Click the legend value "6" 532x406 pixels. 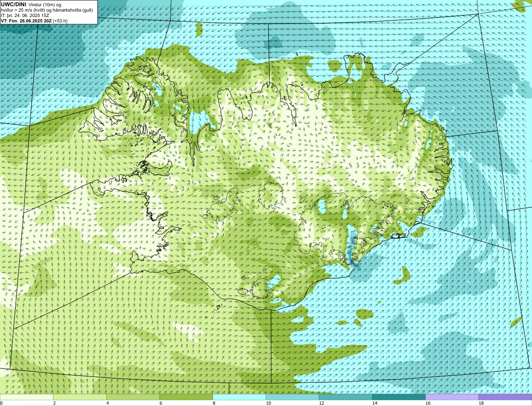point(161,403)
